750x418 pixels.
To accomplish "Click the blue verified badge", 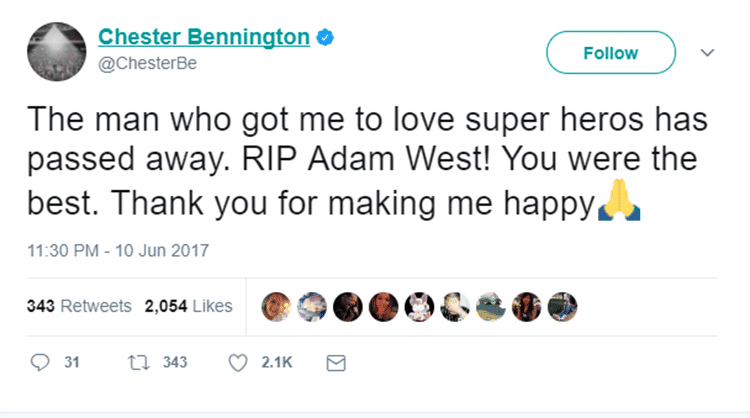I will [x=325, y=38].
